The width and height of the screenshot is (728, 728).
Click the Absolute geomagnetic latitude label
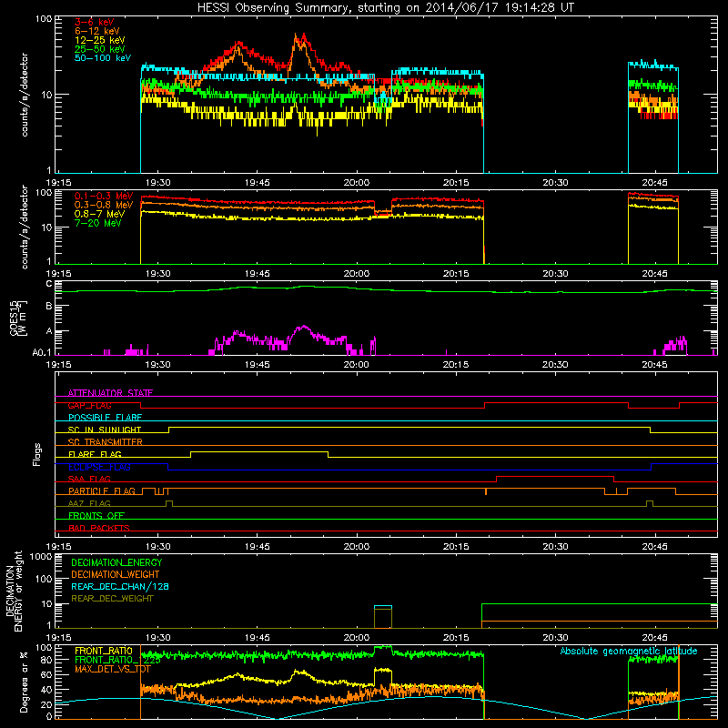629,651
